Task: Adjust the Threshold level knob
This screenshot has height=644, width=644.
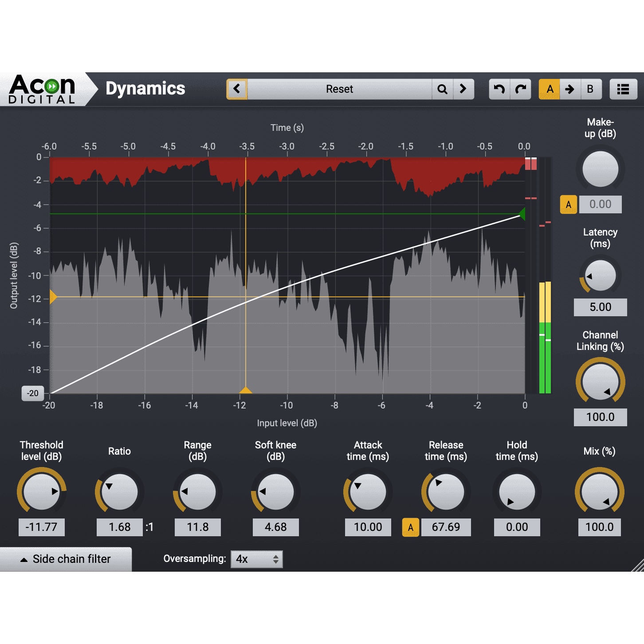Action: click(x=42, y=492)
